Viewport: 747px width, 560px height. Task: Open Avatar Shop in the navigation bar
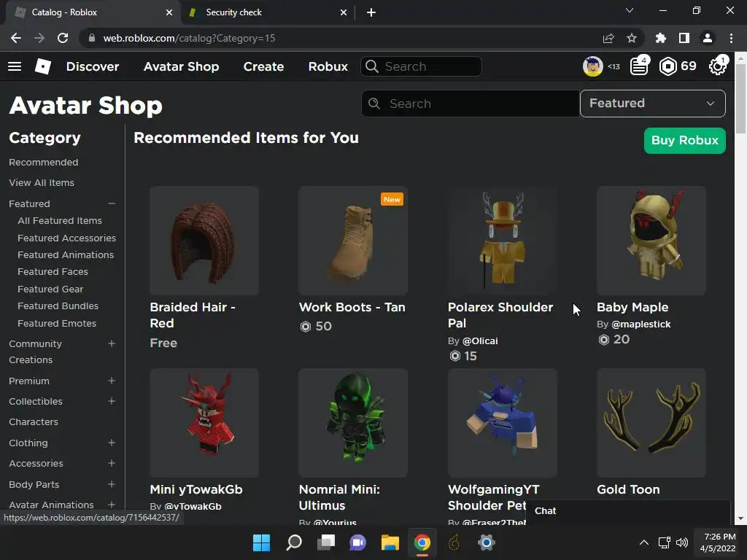click(182, 66)
